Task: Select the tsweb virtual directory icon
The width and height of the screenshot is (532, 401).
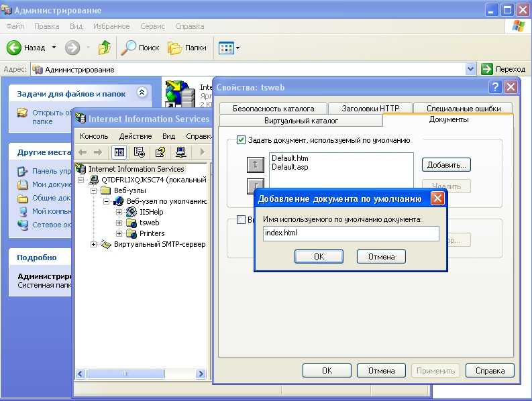Action: pos(131,223)
